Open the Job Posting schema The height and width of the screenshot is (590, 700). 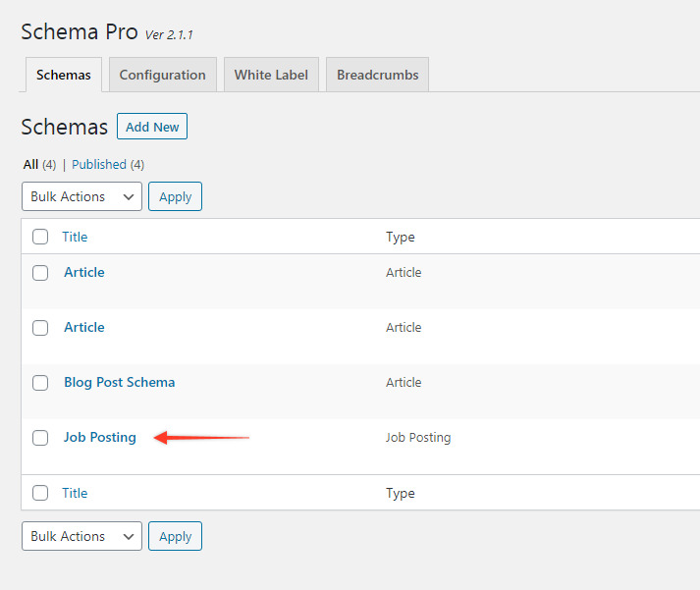(x=99, y=437)
